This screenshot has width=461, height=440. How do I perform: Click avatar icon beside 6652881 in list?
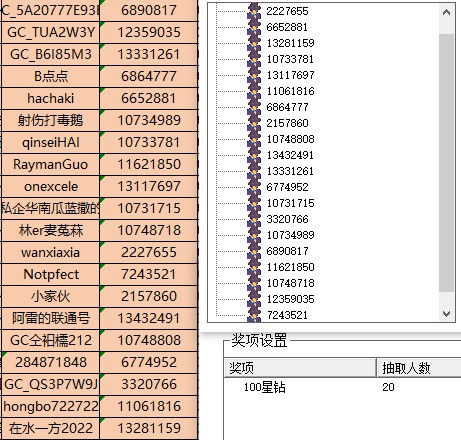[x=254, y=27]
